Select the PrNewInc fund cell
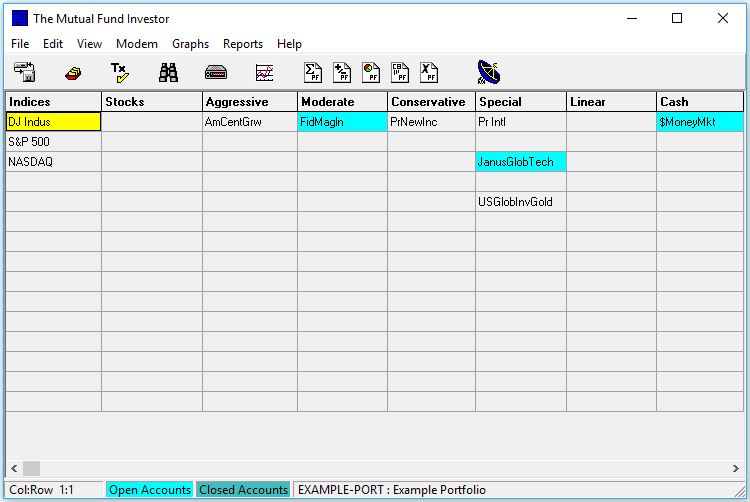The image size is (750, 502). coord(431,122)
